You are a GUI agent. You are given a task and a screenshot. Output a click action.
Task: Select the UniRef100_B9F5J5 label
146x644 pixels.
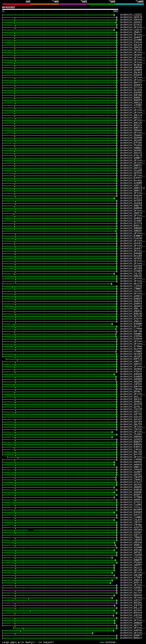pos(131,359)
